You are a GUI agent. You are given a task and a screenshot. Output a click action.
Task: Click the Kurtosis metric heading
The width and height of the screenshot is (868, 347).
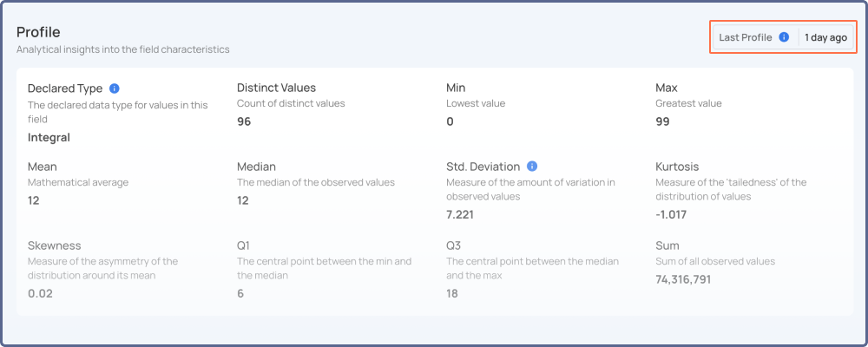[x=677, y=167]
